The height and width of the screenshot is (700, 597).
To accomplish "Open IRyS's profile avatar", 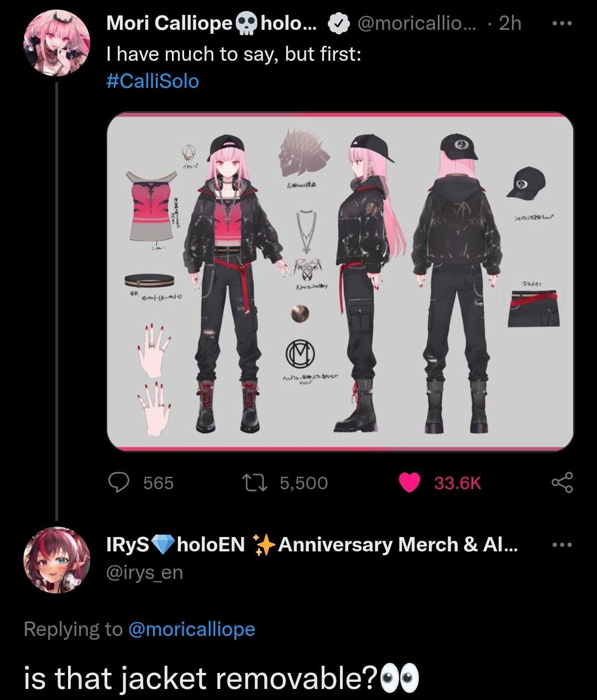I will [57, 560].
